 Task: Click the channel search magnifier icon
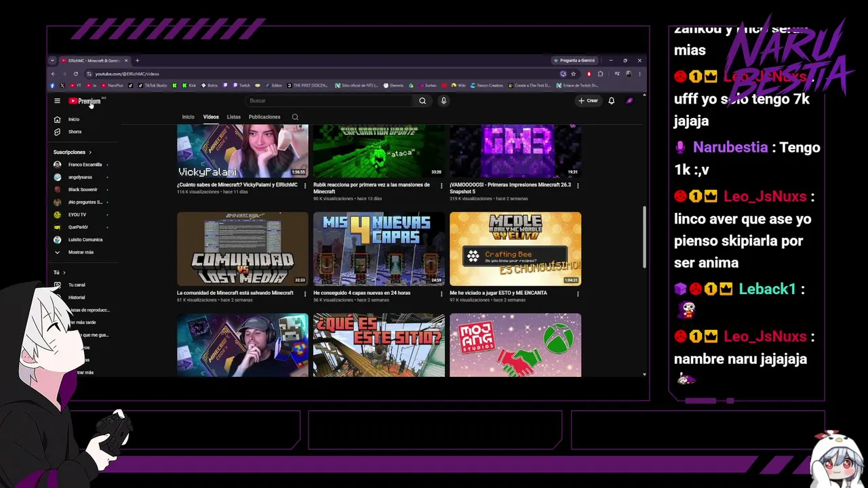[295, 117]
